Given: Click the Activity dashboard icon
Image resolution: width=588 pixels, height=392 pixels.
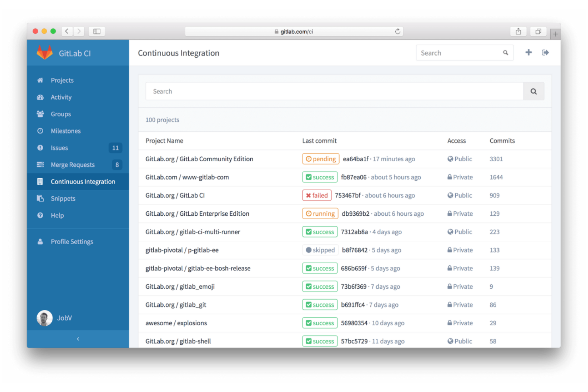Looking at the screenshot, I should (x=40, y=97).
